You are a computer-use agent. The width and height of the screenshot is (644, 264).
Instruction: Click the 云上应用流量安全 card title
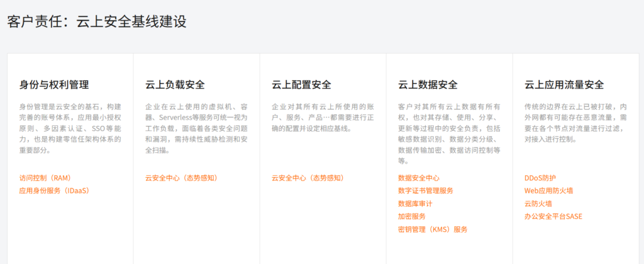(564, 84)
